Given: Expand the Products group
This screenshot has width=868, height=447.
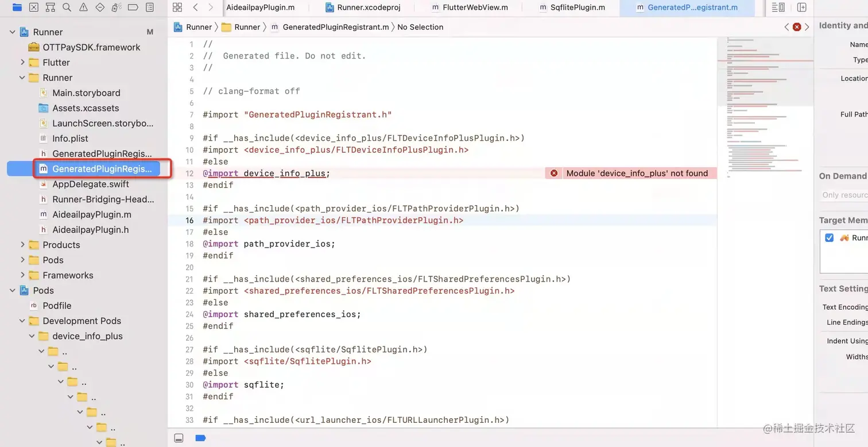Looking at the screenshot, I should (22, 245).
